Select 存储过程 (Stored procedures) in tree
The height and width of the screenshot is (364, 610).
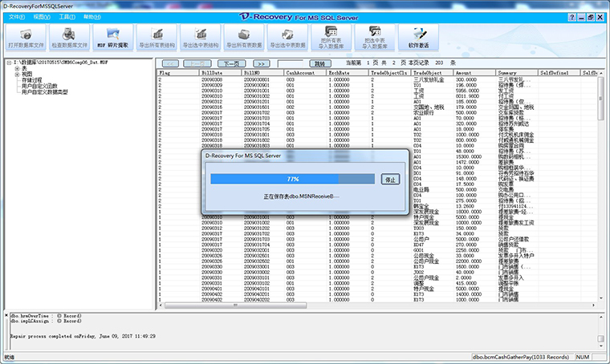point(31,80)
